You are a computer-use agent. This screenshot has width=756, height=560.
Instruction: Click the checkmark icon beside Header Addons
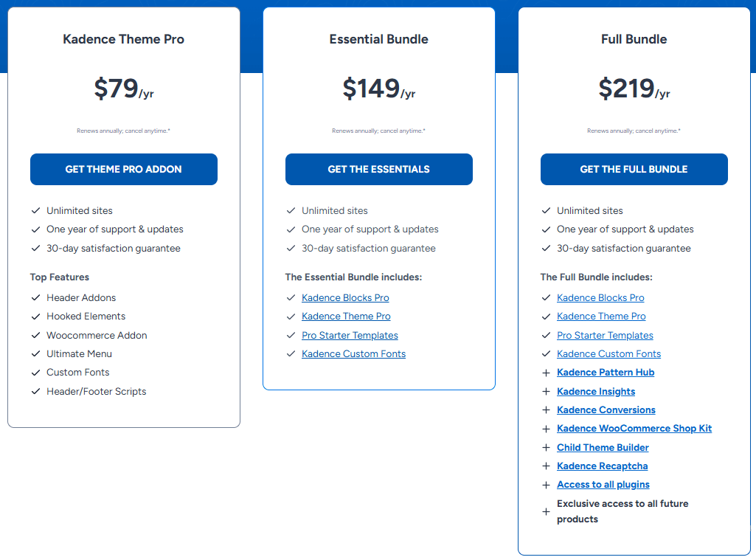coord(35,298)
